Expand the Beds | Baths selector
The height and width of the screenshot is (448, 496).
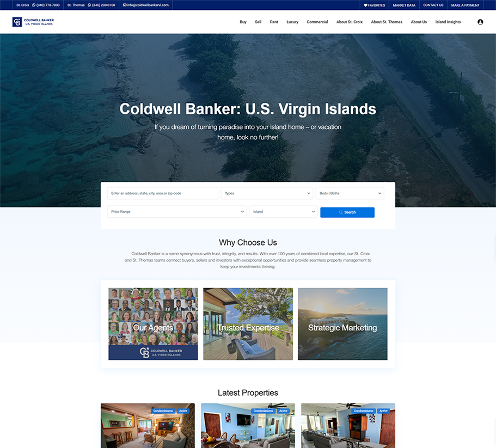tap(350, 193)
